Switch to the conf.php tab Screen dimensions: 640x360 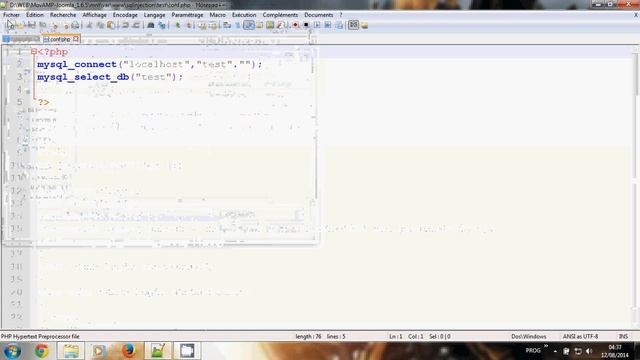point(60,39)
